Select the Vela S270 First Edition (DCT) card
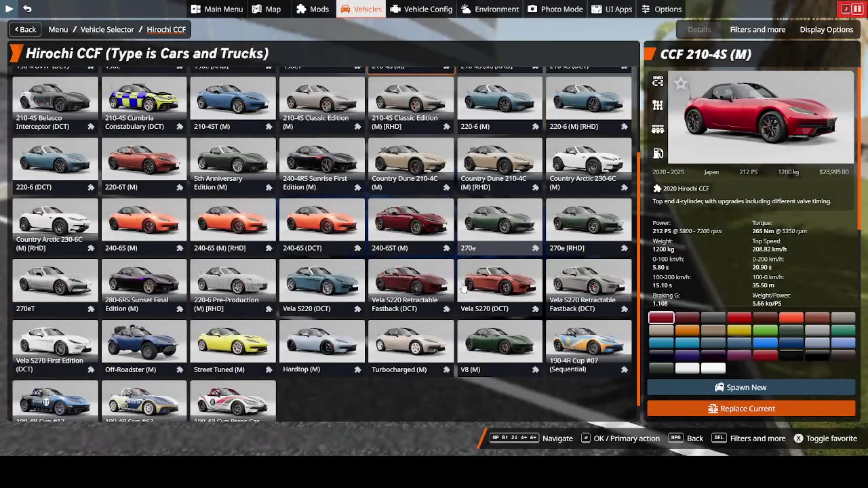The height and width of the screenshot is (488, 868). coord(55,347)
